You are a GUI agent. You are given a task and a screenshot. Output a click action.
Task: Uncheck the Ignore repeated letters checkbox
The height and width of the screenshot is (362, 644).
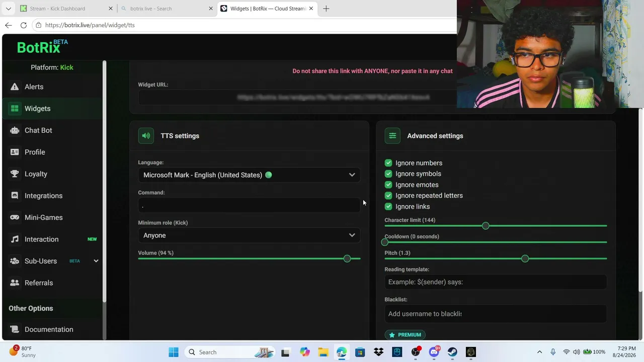pos(388,196)
